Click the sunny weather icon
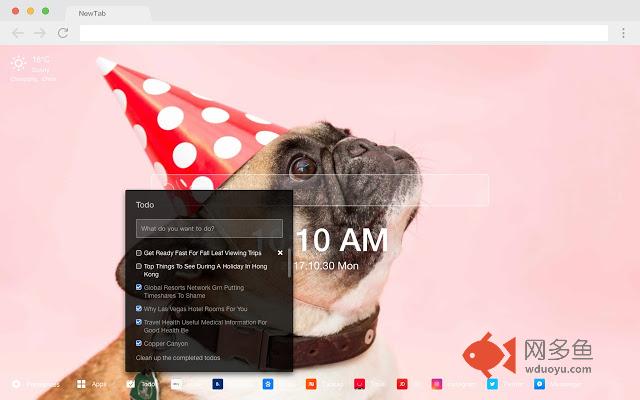 [x=18, y=63]
